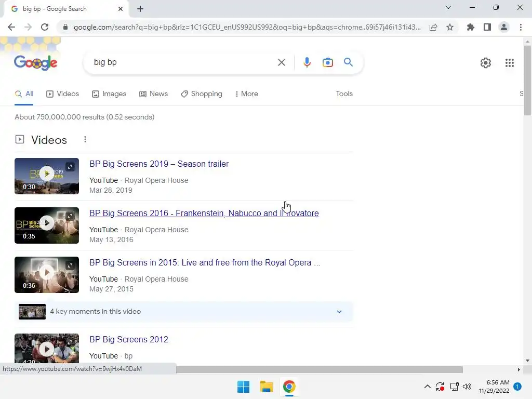Open network display icon in tray
Viewport: 532px width, 399px height.
454,387
